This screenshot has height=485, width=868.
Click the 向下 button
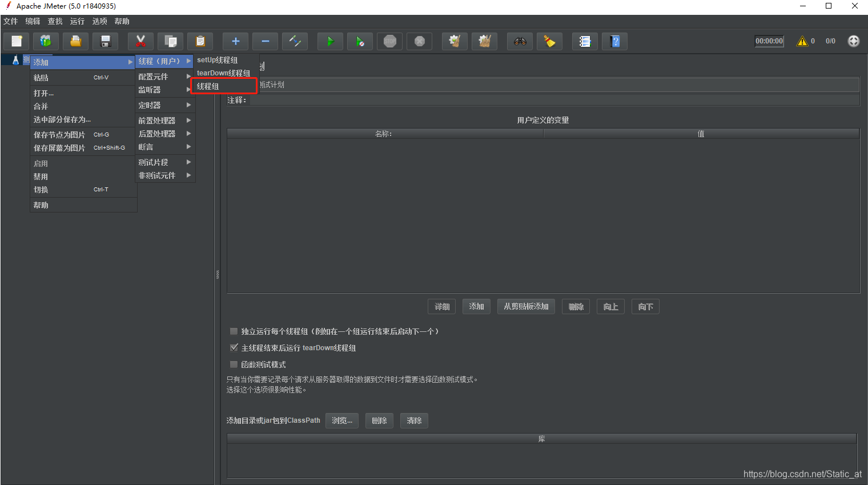645,307
